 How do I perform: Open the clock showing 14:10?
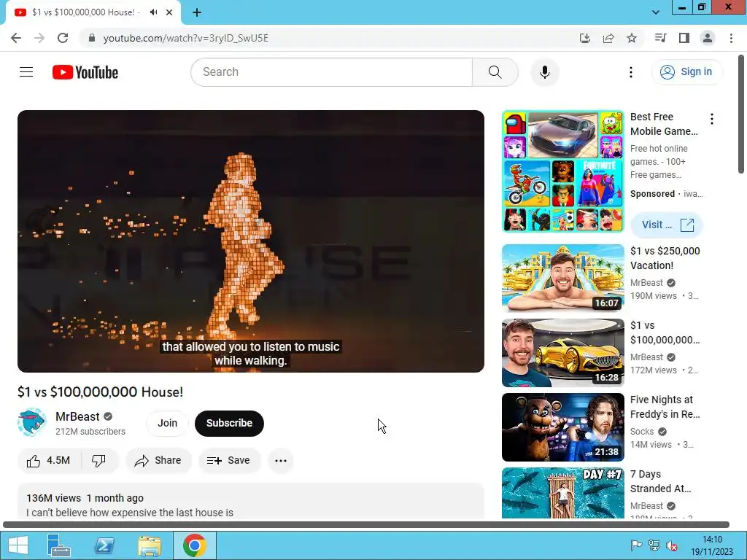pyautogui.click(x=712, y=545)
